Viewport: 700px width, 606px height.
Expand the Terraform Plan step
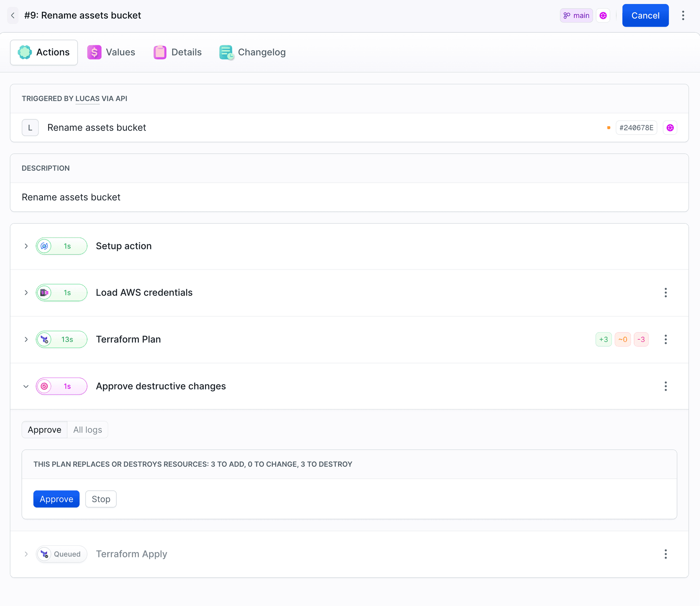pos(26,339)
